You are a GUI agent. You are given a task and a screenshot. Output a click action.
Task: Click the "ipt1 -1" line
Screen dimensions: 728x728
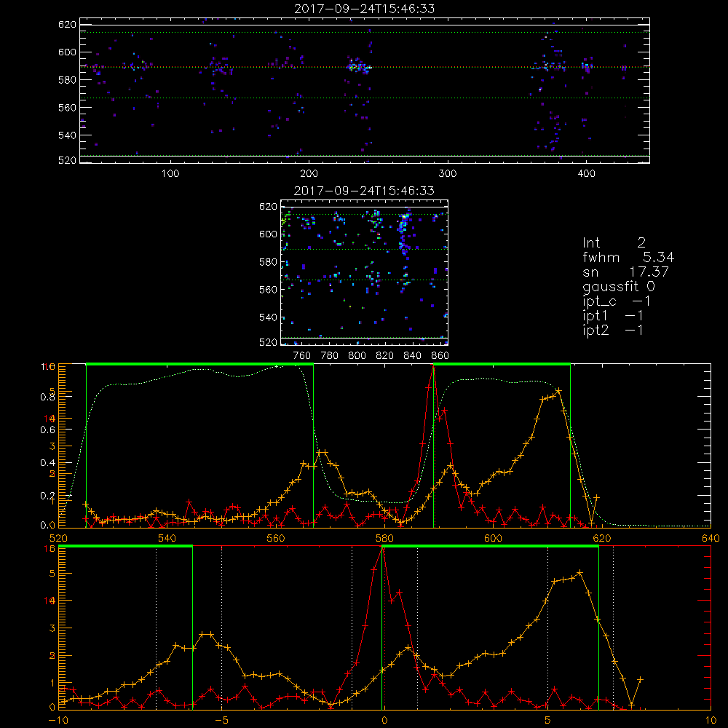pyautogui.click(x=613, y=316)
